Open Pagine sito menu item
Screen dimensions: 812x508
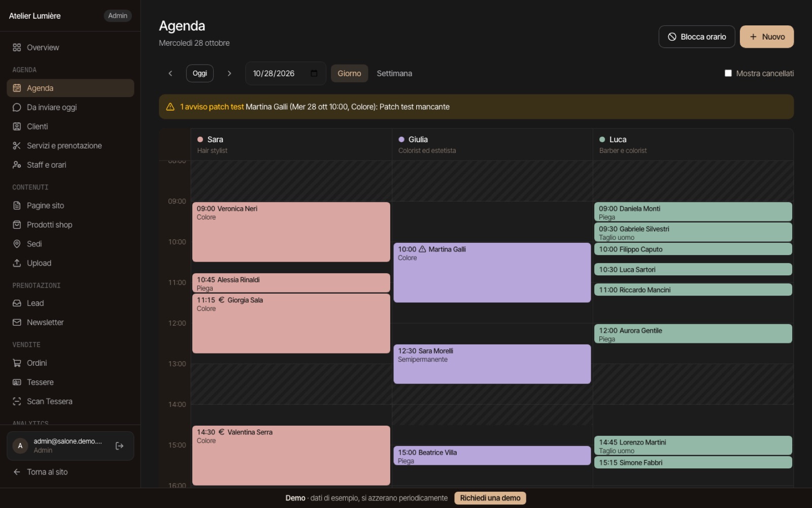point(71,206)
